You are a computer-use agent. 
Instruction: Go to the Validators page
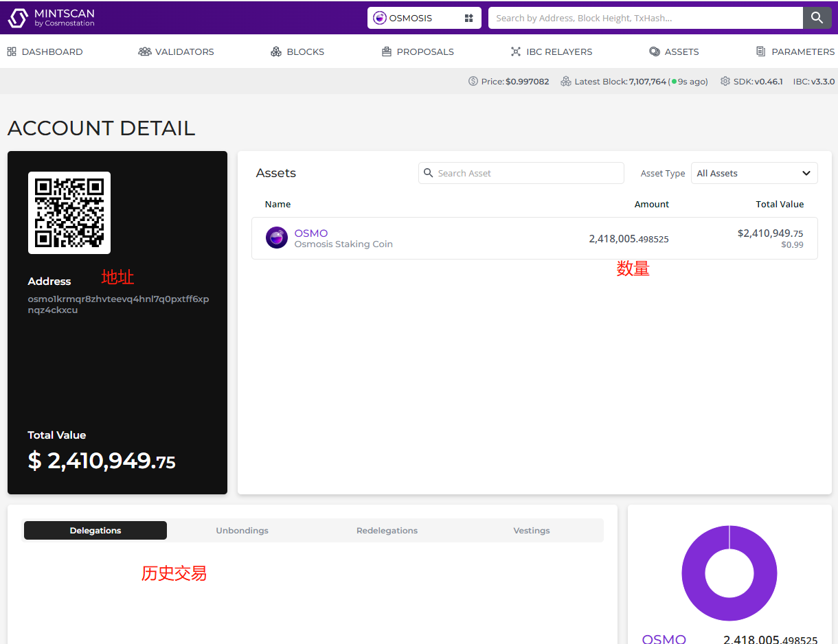click(x=176, y=51)
